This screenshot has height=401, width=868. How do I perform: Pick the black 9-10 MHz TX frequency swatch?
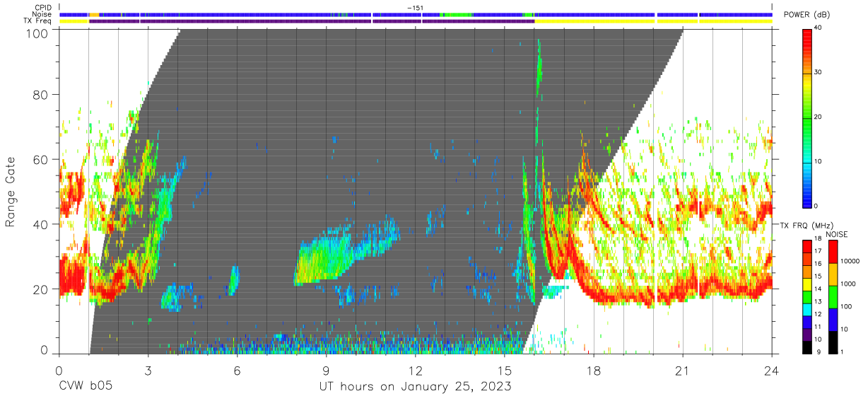(x=807, y=347)
